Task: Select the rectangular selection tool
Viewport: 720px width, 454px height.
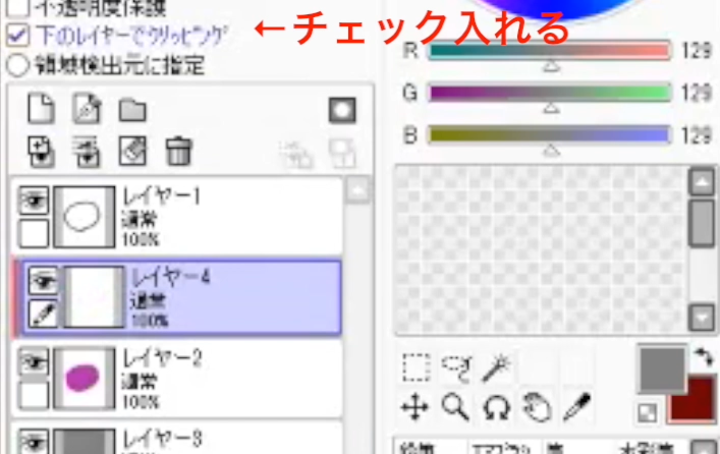Action: (x=416, y=367)
